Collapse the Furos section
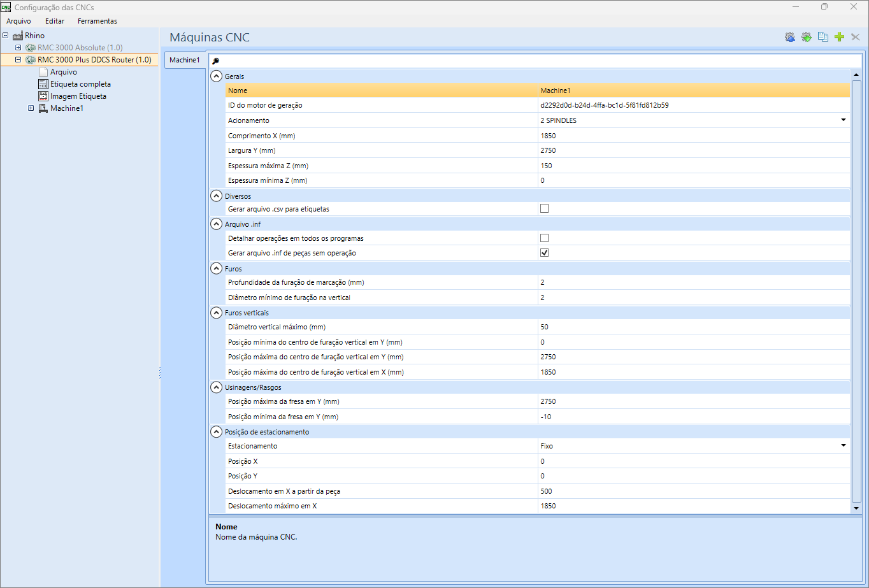Image resolution: width=869 pixels, height=588 pixels. coord(216,268)
